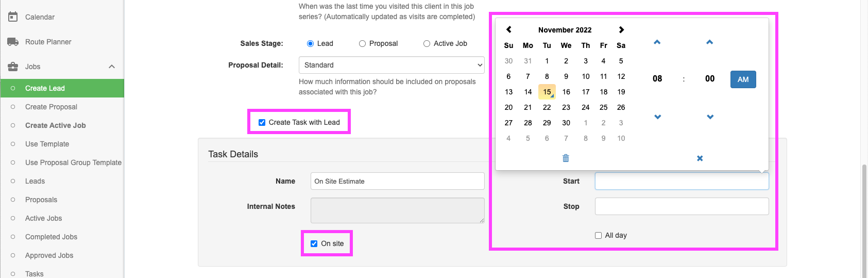Open Create Proposal menu item
The width and height of the screenshot is (868, 278).
tap(51, 107)
